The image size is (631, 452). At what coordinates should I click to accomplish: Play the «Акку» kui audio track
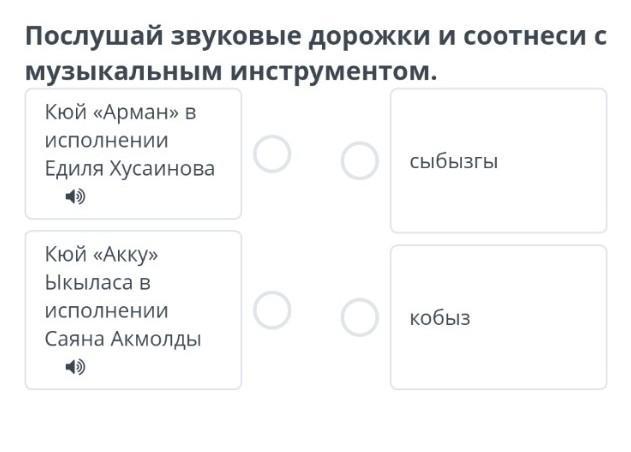pos(75,367)
